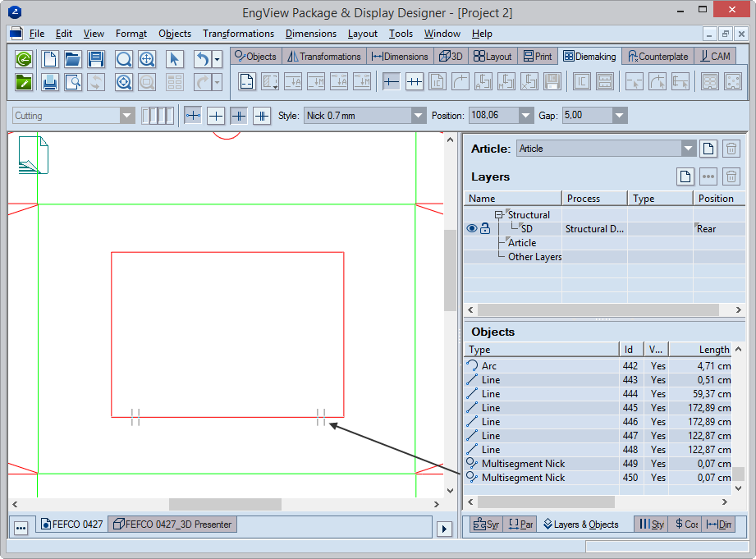Screen dimensions: 756x559
Task: Open the Nick Style dropdown
Action: [x=419, y=116]
